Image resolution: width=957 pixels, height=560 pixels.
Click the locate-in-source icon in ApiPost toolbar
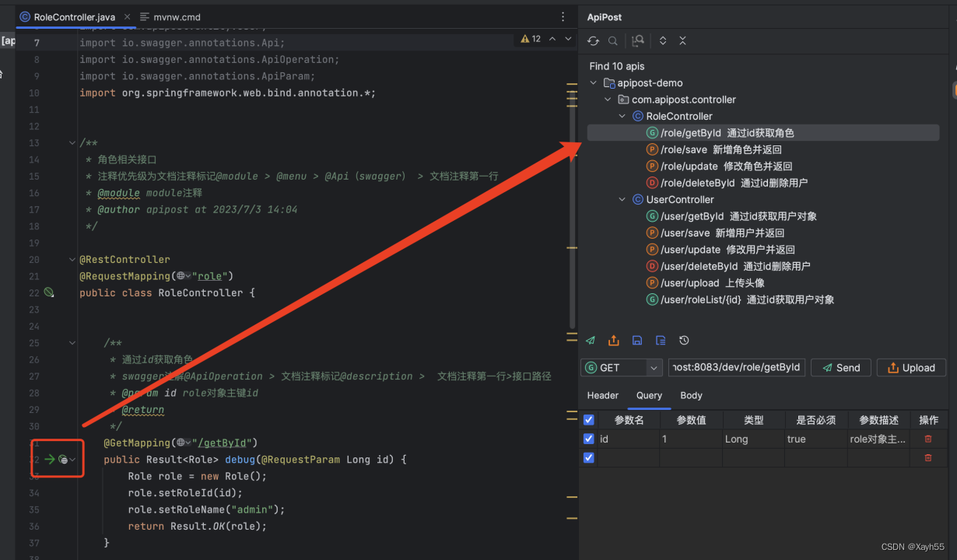pyautogui.click(x=637, y=40)
